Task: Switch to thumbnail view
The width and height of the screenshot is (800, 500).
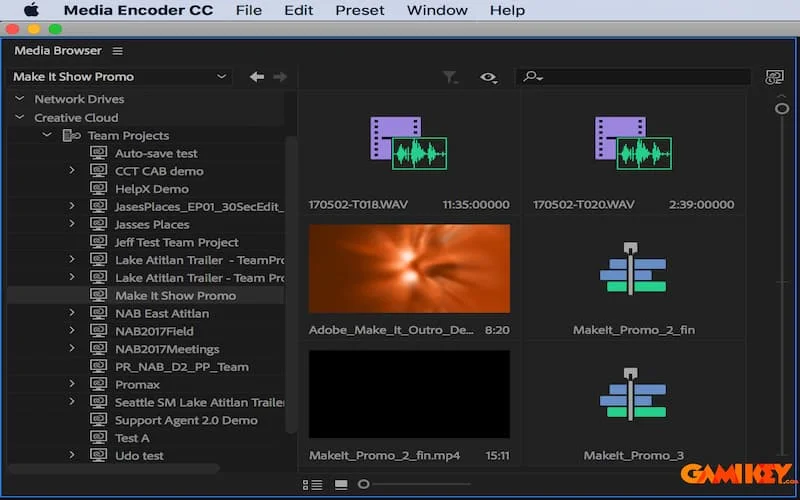Action: click(x=341, y=485)
